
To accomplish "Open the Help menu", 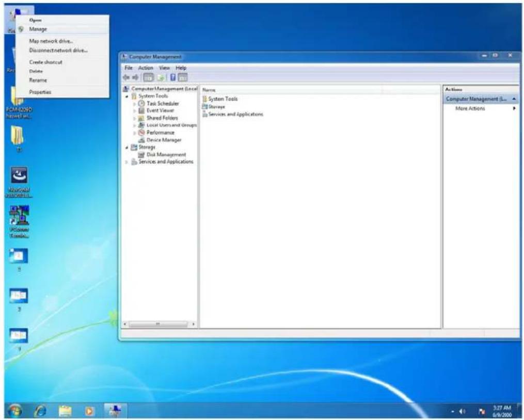I will pyautogui.click(x=181, y=68).
